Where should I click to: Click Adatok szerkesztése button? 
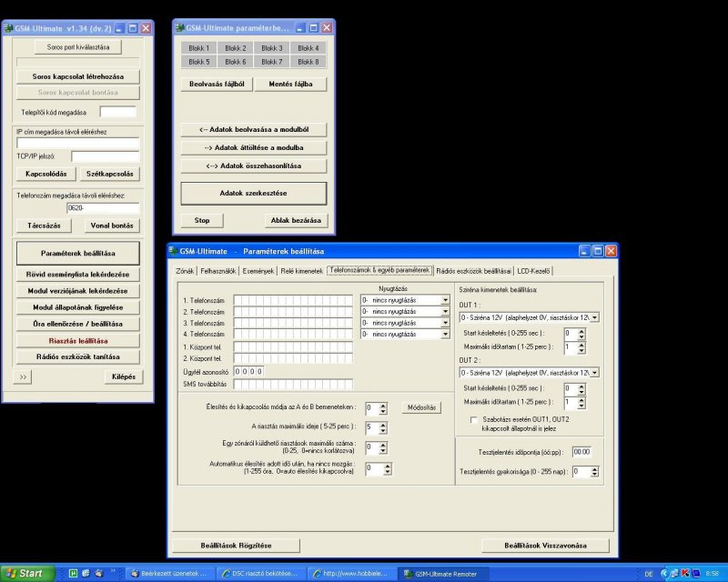click(254, 193)
